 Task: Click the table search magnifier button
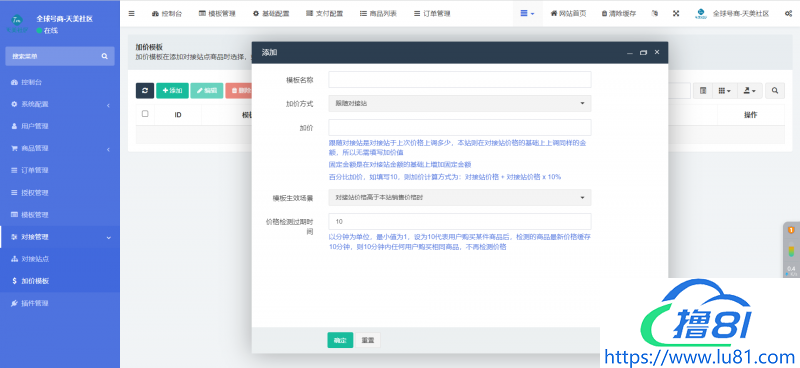(774, 91)
